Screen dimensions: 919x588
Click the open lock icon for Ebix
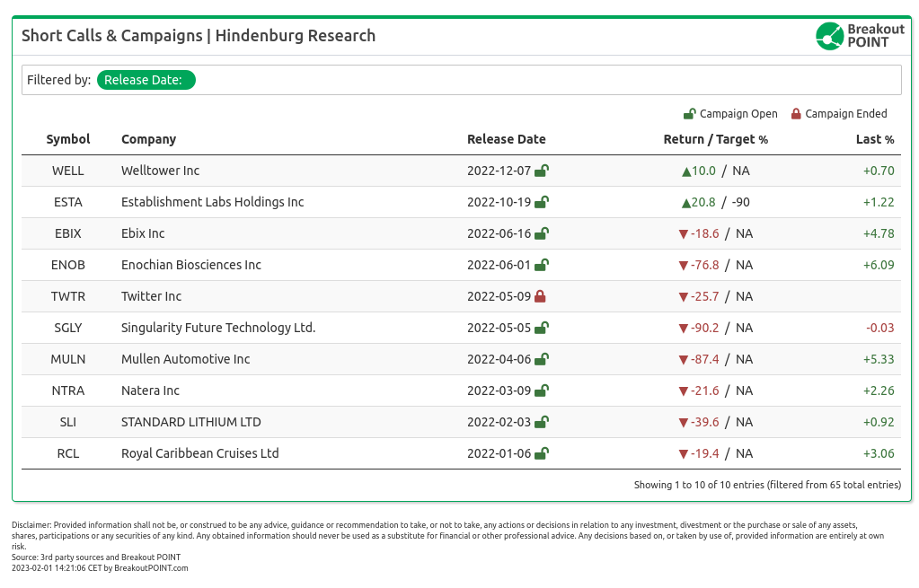542,233
